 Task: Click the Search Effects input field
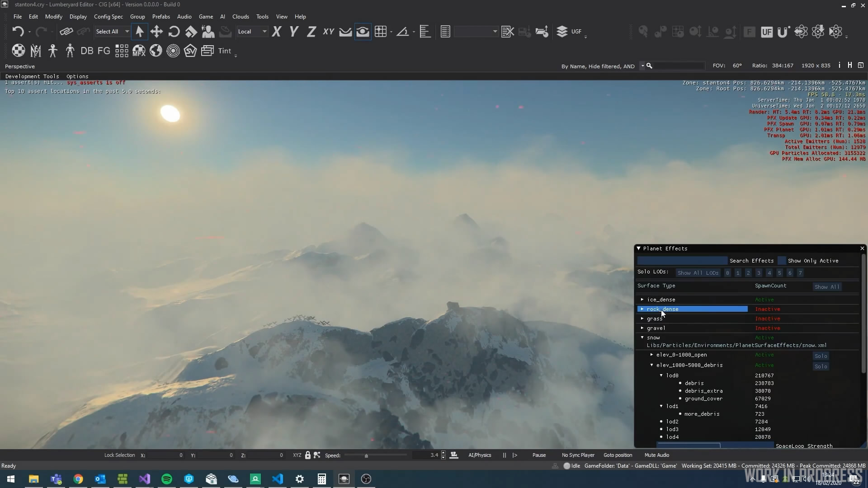(682, 261)
